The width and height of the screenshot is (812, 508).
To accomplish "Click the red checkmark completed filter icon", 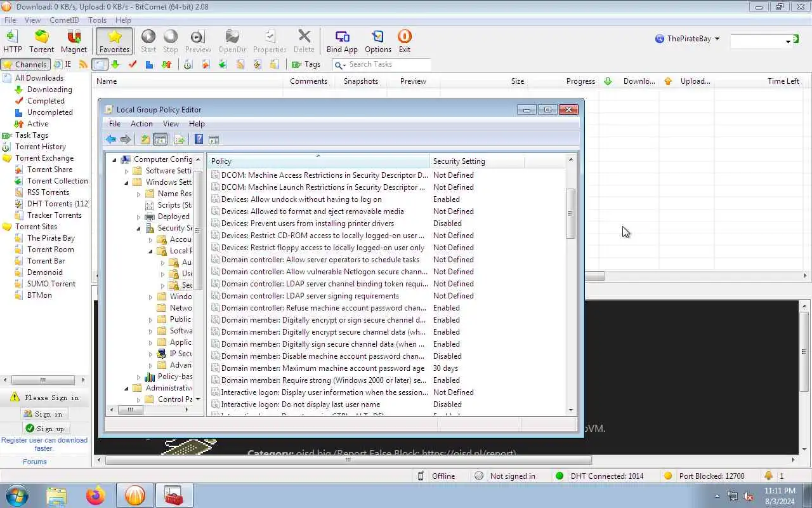I will (133, 64).
